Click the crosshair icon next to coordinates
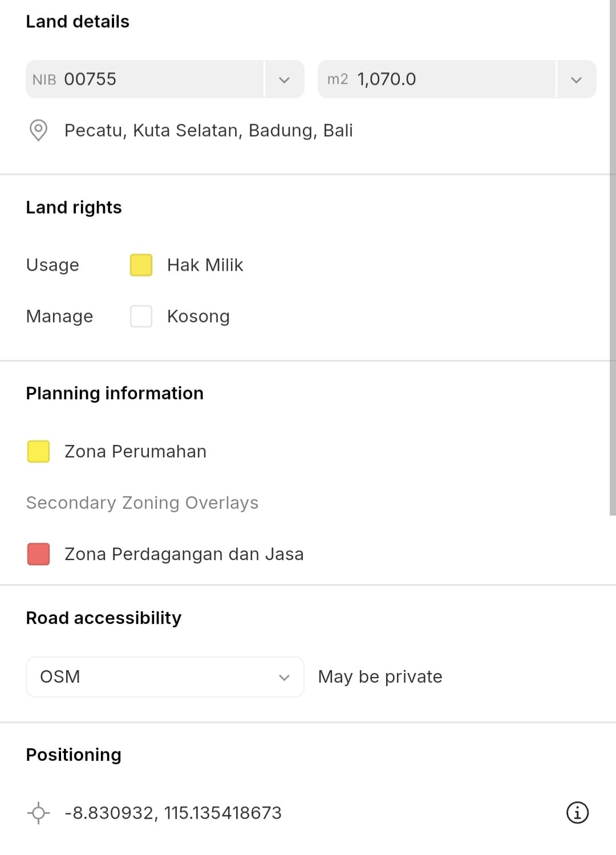 tap(38, 813)
